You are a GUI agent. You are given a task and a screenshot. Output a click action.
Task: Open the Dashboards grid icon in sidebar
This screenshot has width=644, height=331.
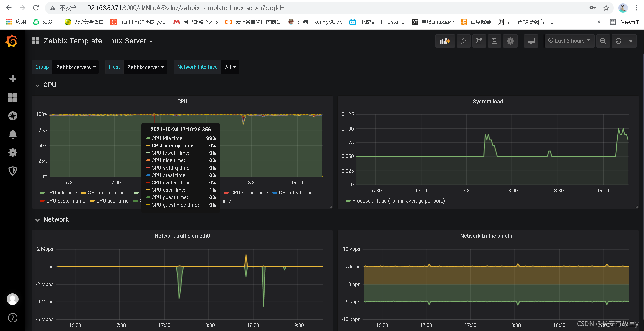click(x=13, y=98)
